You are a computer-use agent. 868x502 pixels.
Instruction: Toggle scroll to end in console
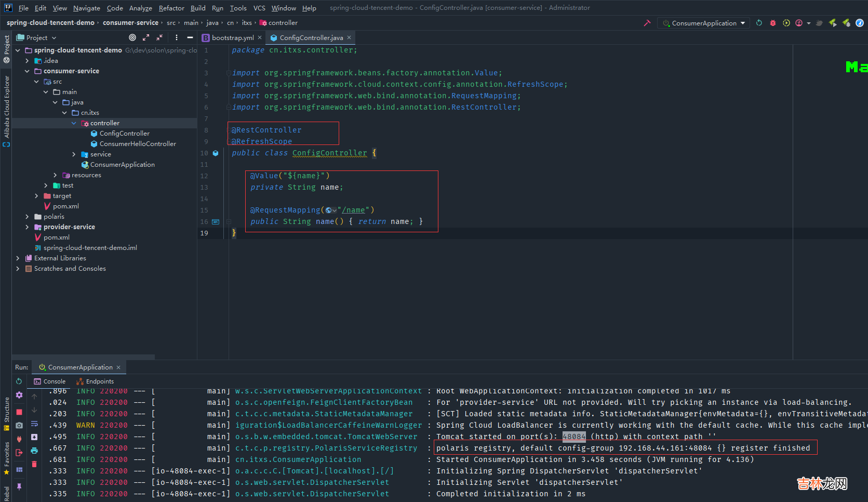pyautogui.click(x=34, y=437)
